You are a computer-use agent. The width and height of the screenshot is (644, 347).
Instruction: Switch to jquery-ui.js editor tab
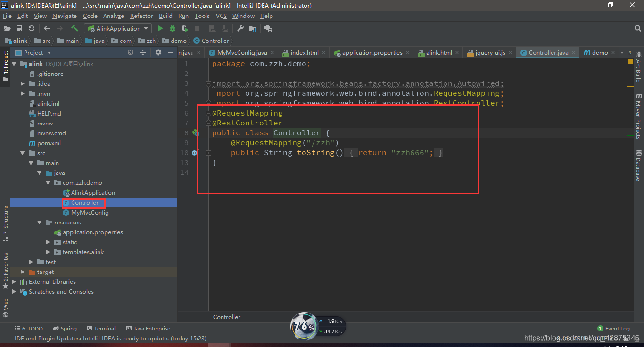490,52
